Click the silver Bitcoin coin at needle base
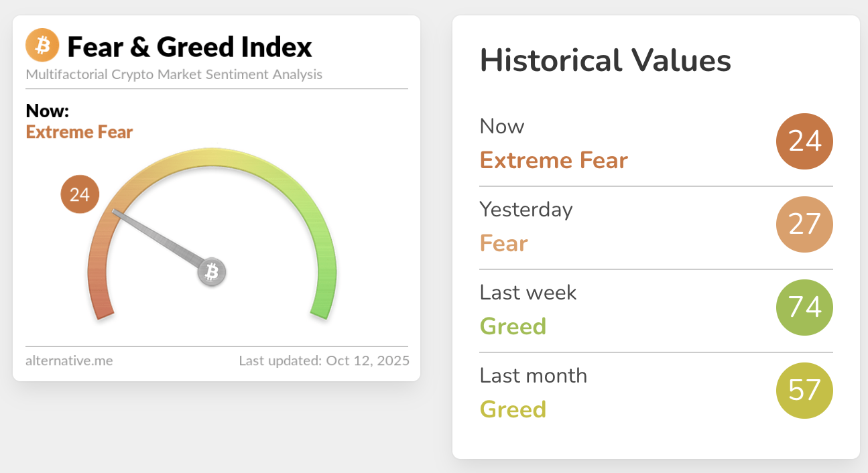 click(x=212, y=272)
